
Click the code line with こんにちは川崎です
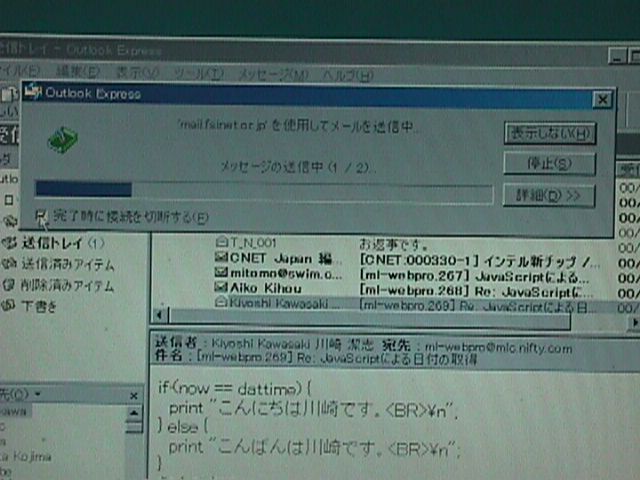(x=313, y=409)
